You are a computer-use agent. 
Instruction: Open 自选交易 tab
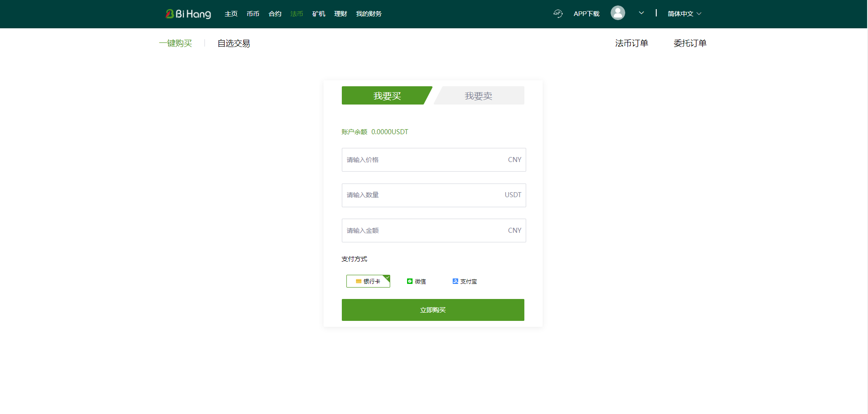(234, 43)
